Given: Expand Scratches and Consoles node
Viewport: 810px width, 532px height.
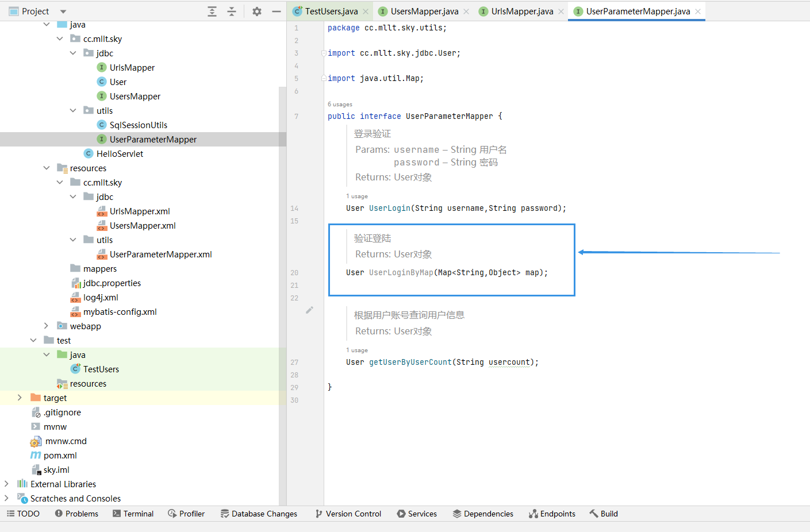Looking at the screenshot, I should [x=7, y=498].
